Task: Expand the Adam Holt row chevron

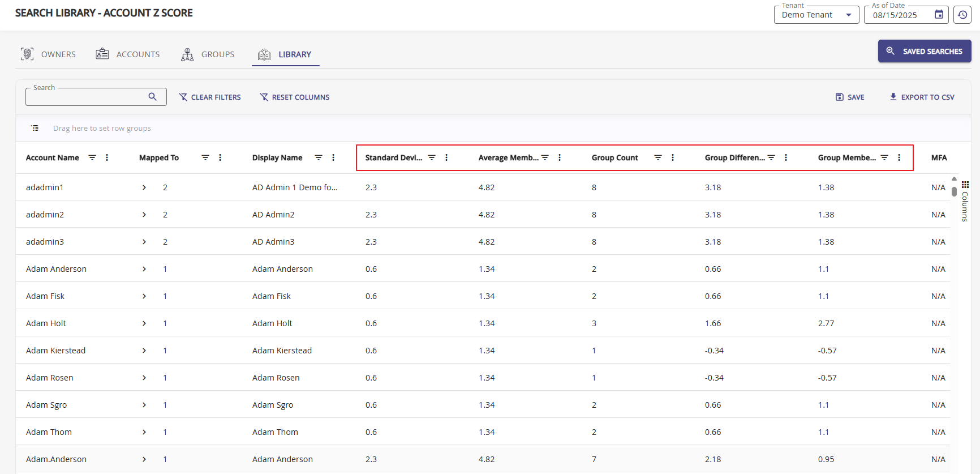Action: pyautogui.click(x=144, y=323)
